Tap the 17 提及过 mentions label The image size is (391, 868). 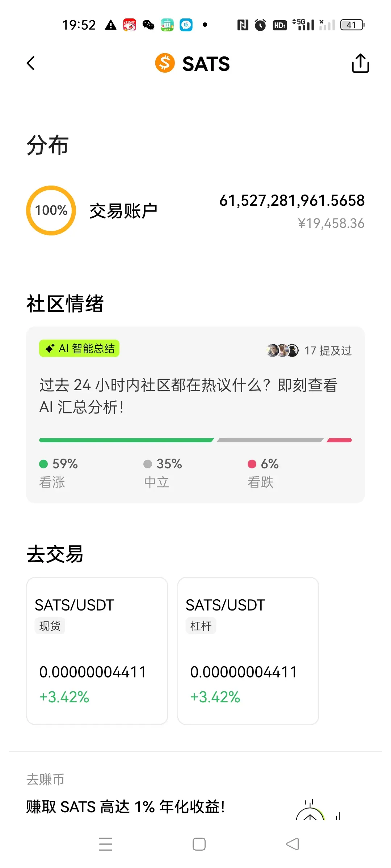(x=328, y=350)
